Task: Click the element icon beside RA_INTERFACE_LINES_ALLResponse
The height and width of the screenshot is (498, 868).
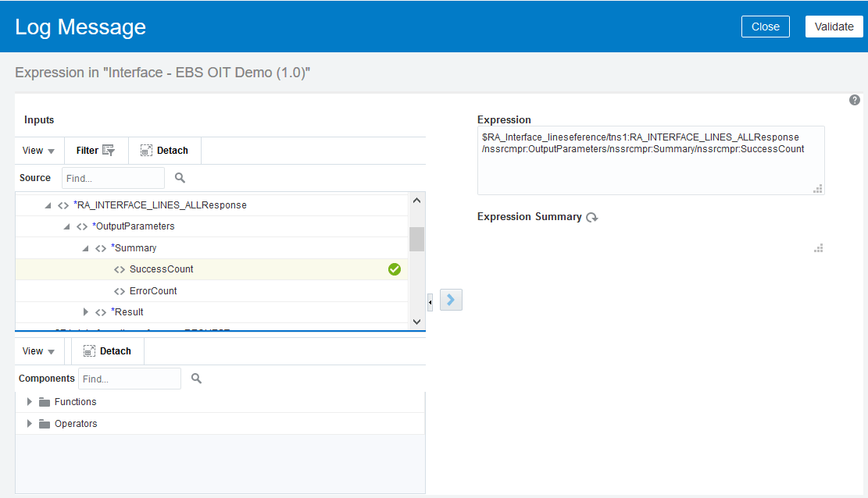Action: tap(63, 206)
